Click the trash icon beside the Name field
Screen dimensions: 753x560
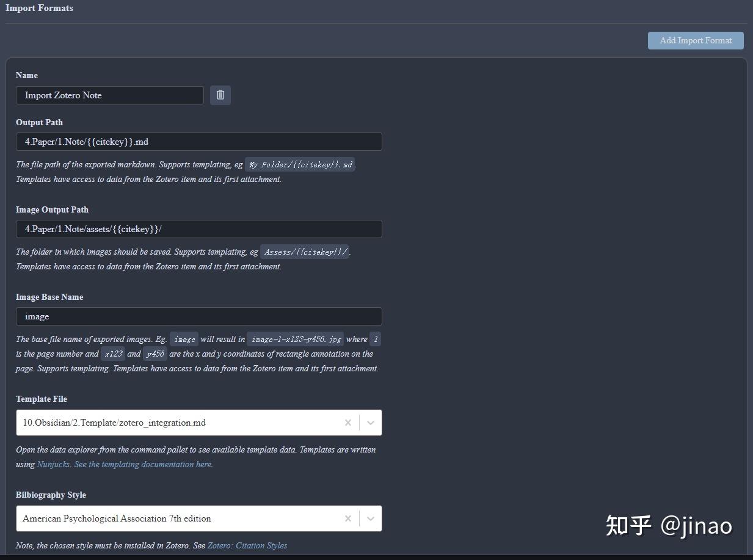[220, 95]
